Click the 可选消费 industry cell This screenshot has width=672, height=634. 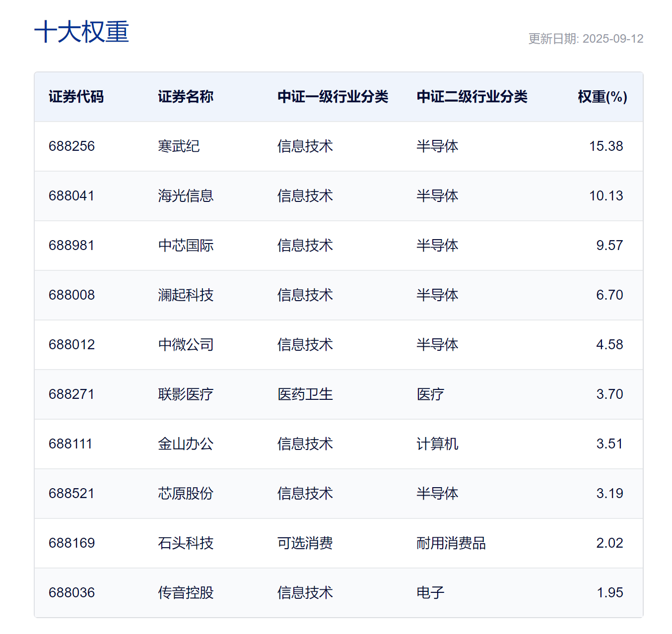pyautogui.click(x=305, y=543)
